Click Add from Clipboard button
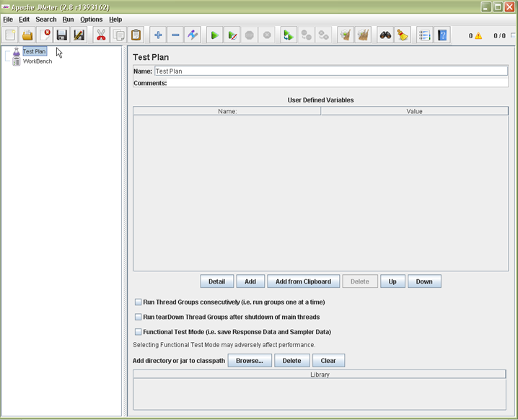This screenshot has height=420, width=518. point(303,281)
